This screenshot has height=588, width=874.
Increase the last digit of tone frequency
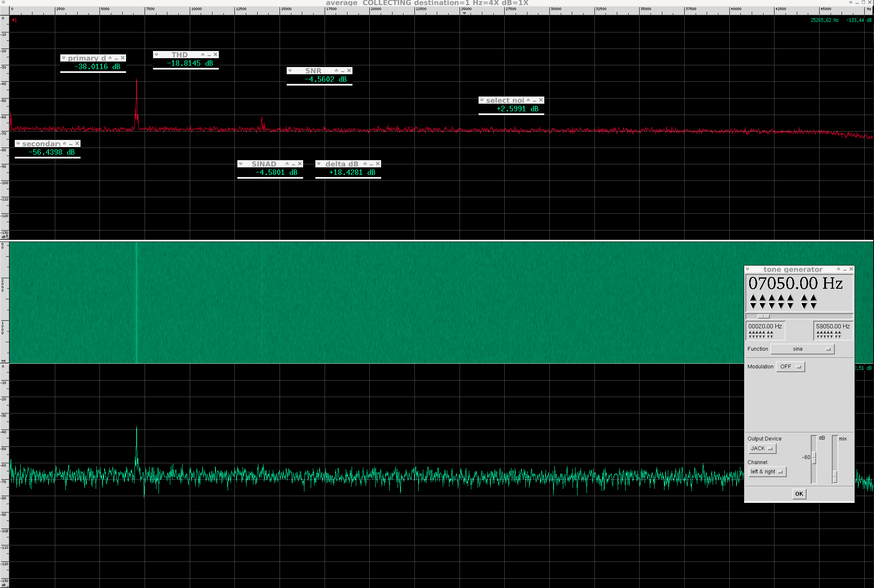point(814,298)
